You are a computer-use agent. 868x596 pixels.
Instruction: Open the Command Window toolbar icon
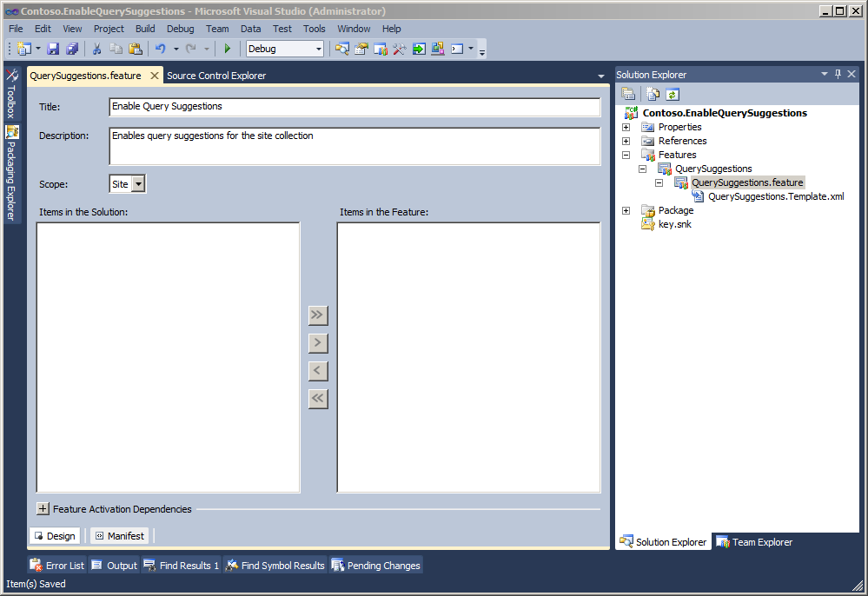click(457, 49)
